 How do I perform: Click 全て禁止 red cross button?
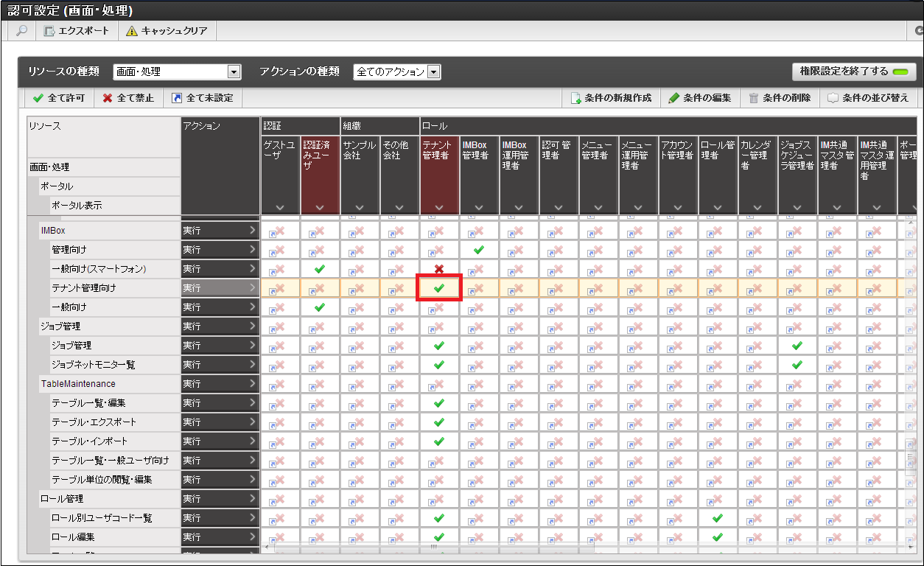point(128,98)
